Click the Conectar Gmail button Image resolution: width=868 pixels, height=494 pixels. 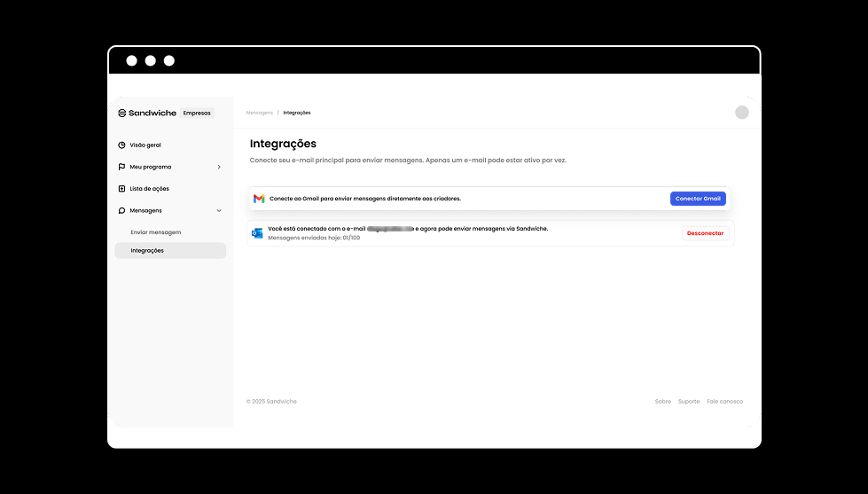click(698, 199)
